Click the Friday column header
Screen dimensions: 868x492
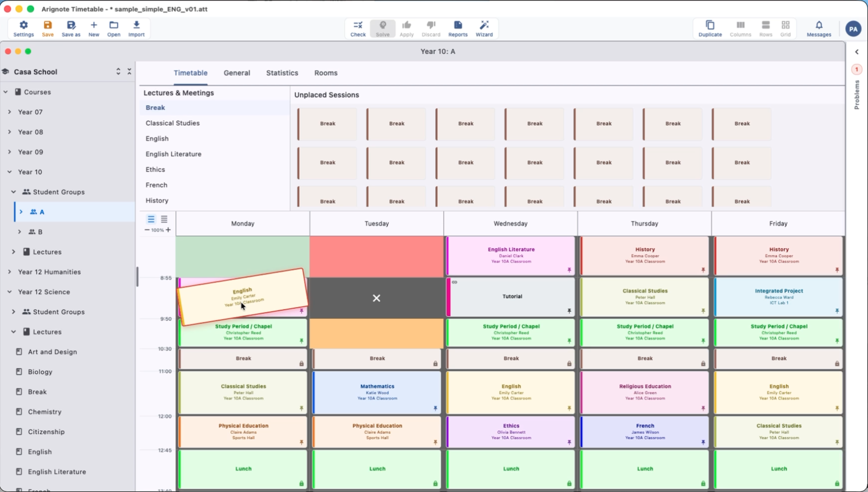(x=778, y=223)
